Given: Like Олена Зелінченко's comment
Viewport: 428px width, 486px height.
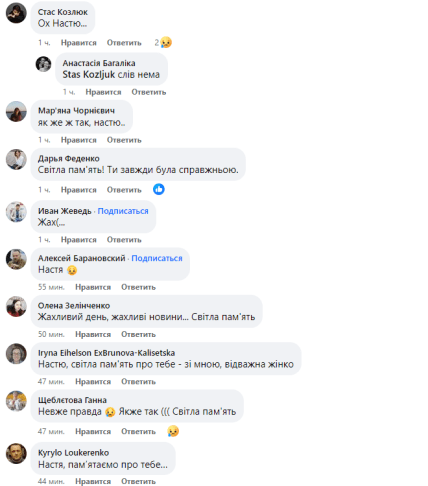Looking at the screenshot, I should click(93, 334).
